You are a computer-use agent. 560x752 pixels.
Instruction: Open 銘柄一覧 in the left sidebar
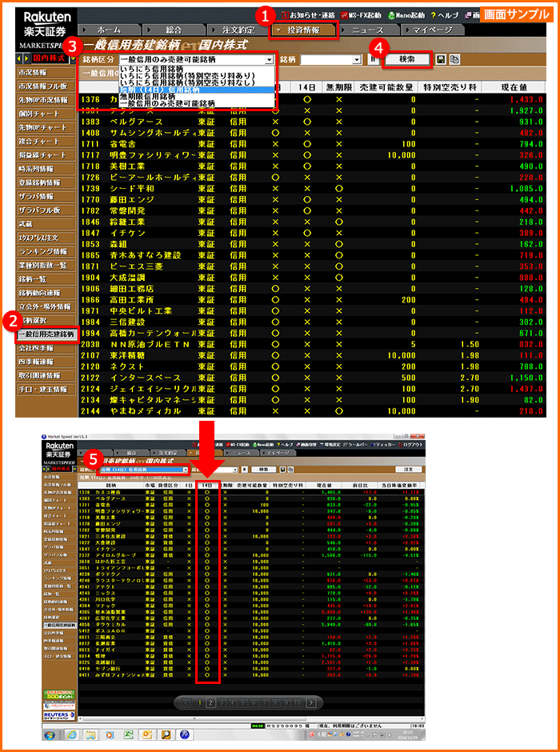[x=46, y=279]
